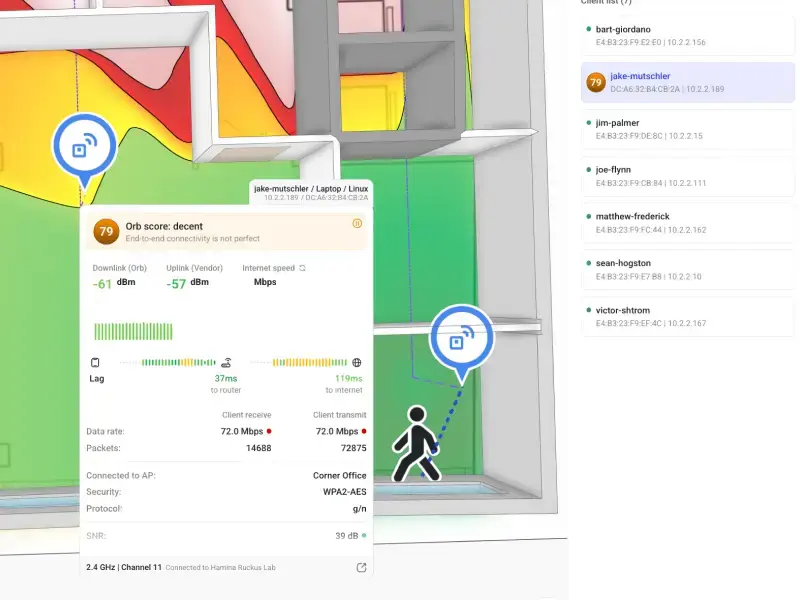The width and height of the screenshot is (800, 600).
Task: Click the access point marker on the left
Action: [x=83, y=147]
